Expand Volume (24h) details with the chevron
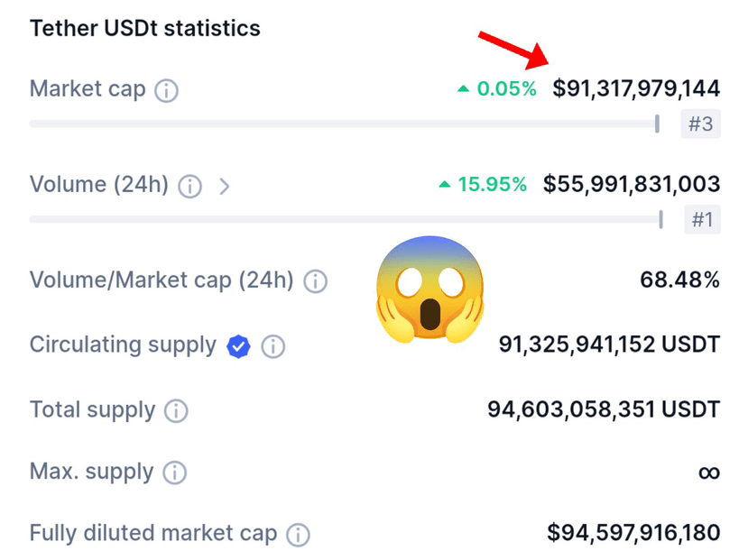The image size is (748, 560). coord(224,187)
